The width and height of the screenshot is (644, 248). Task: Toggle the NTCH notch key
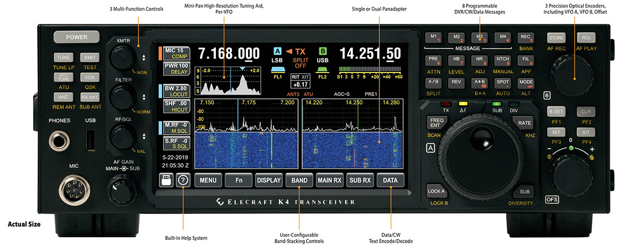click(503, 60)
